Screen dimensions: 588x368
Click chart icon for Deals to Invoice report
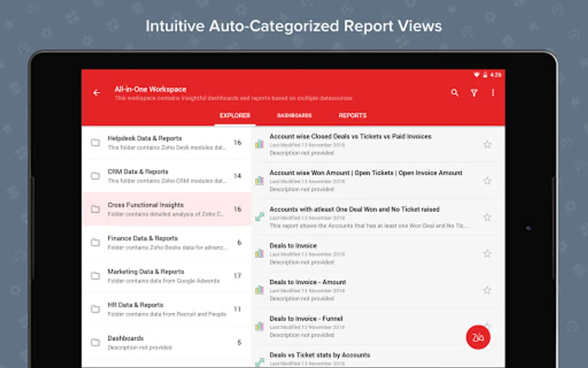pos(260,253)
